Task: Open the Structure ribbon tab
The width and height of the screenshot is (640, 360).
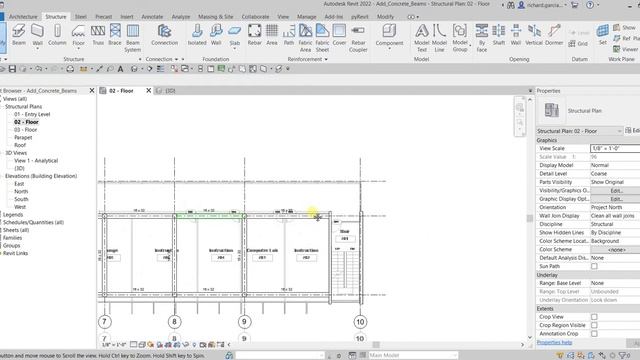Action: 56,17
